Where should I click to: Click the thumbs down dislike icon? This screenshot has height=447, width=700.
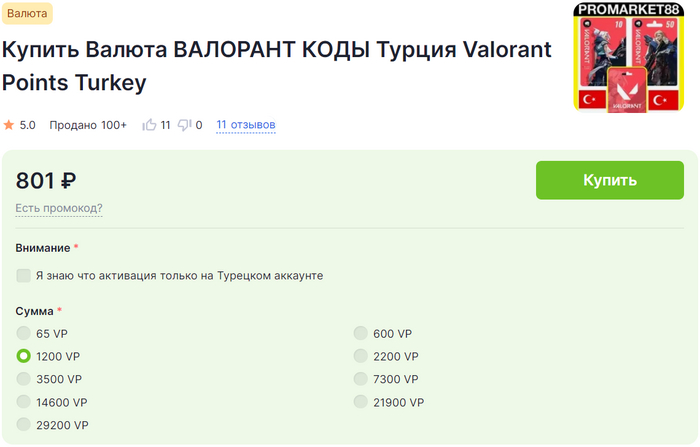184,125
